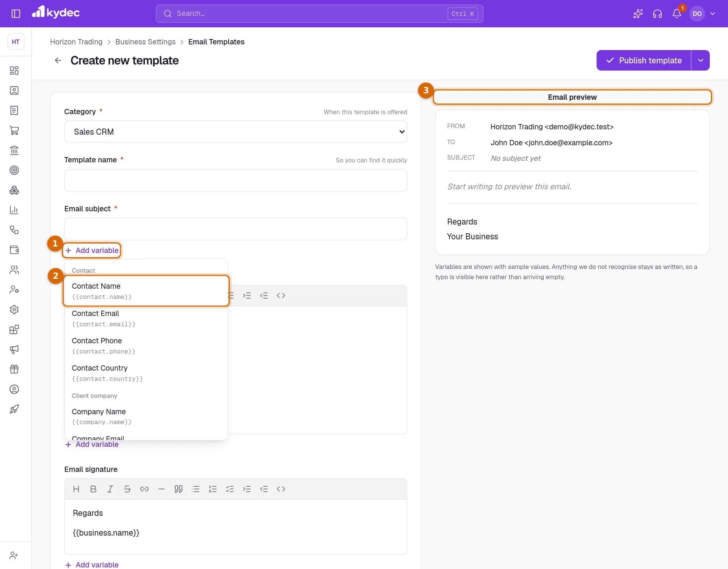Open the Category dropdown showing Sales CRM
Image resolution: width=728 pixels, height=569 pixels.
click(x=235, y=132)
